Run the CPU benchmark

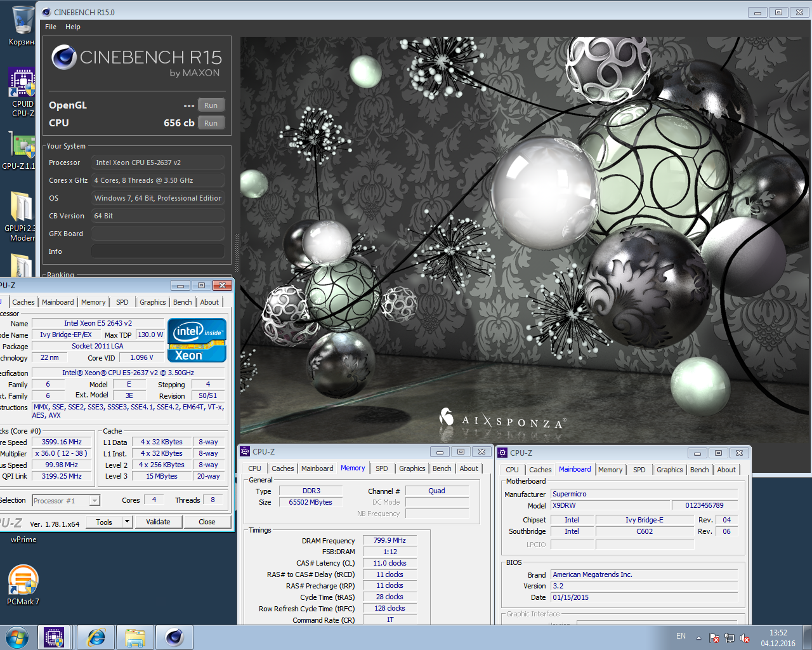[211, 123]
